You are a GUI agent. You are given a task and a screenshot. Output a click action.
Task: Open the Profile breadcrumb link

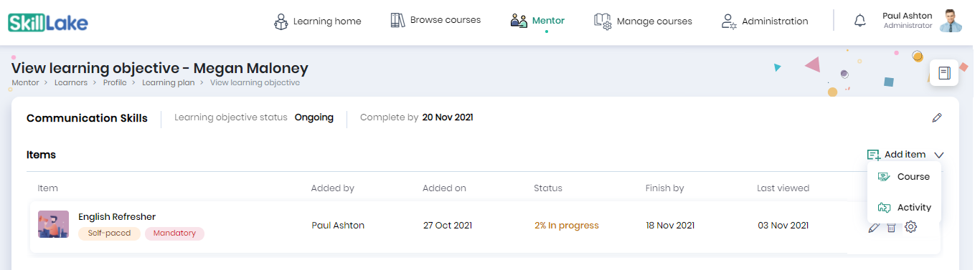(115, 82)
